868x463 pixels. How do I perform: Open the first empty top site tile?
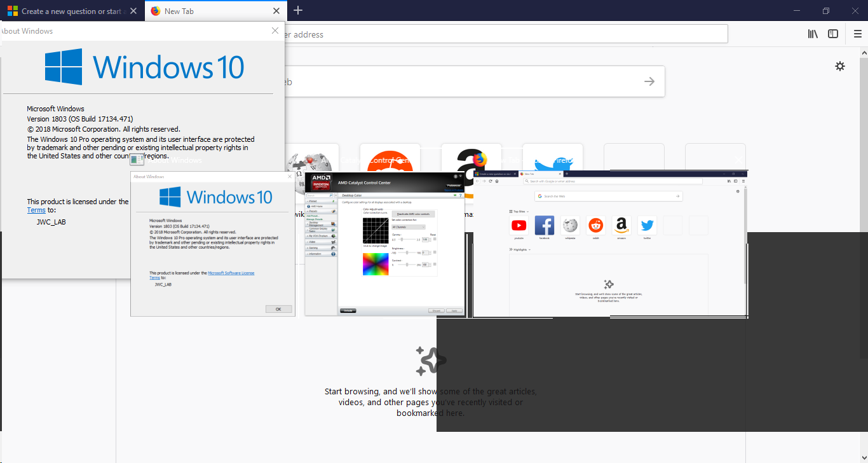click(x=634, y=156)
